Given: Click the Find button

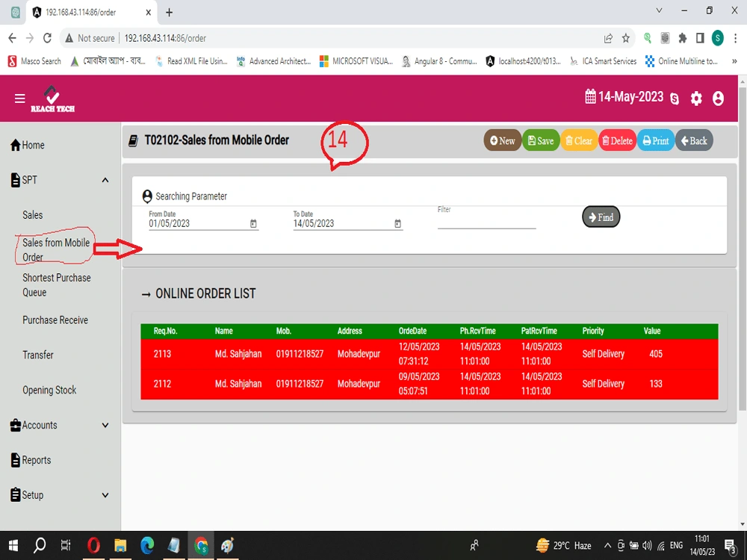Looking at the screenshot, I should [x=601, y=217].
